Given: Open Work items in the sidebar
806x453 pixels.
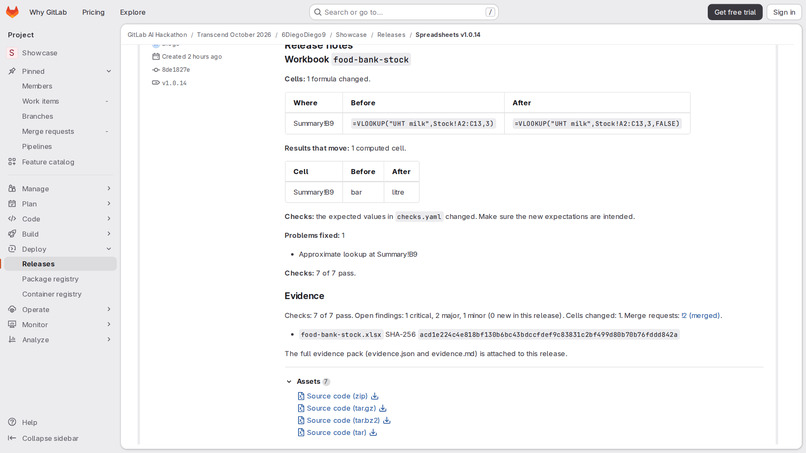Looking at the screenshot, I should click(x=41, y=101).
